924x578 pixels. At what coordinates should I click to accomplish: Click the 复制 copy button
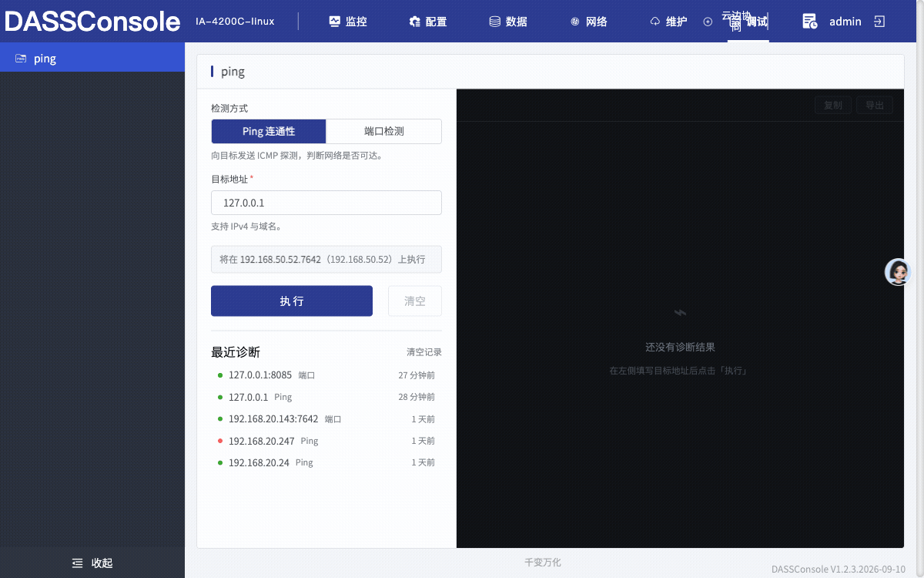coord(833,106)
